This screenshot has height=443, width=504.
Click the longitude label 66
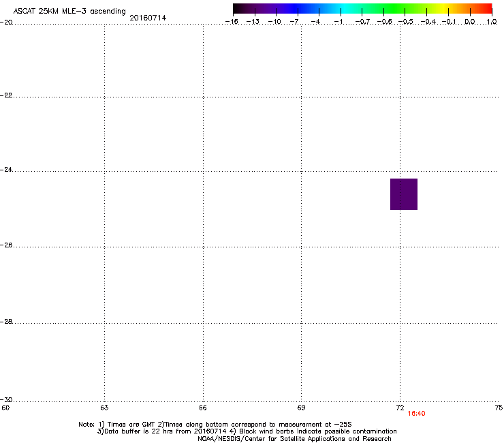point(203,408)
